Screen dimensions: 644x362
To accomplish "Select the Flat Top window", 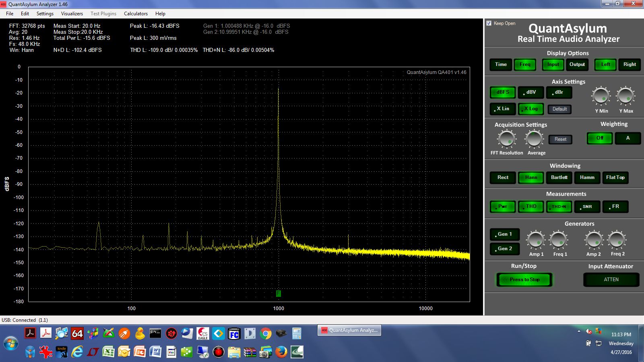I will tap(615, 177).
